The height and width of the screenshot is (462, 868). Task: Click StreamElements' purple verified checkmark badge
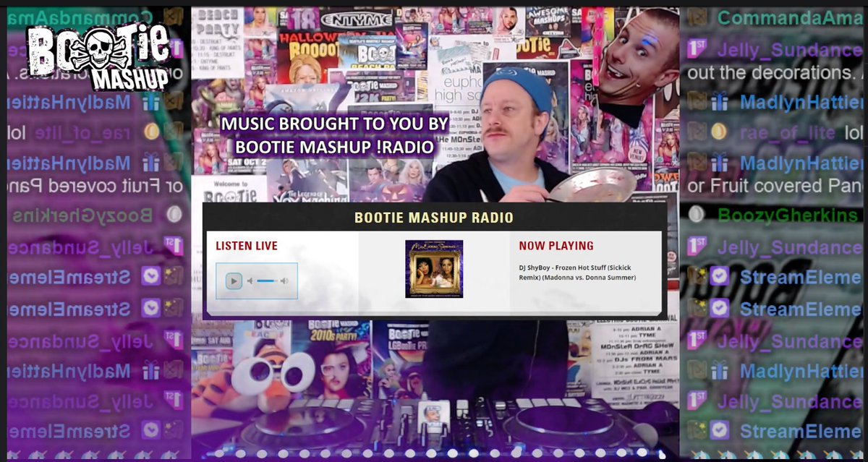pyautogui.click(x=718, y=275)
